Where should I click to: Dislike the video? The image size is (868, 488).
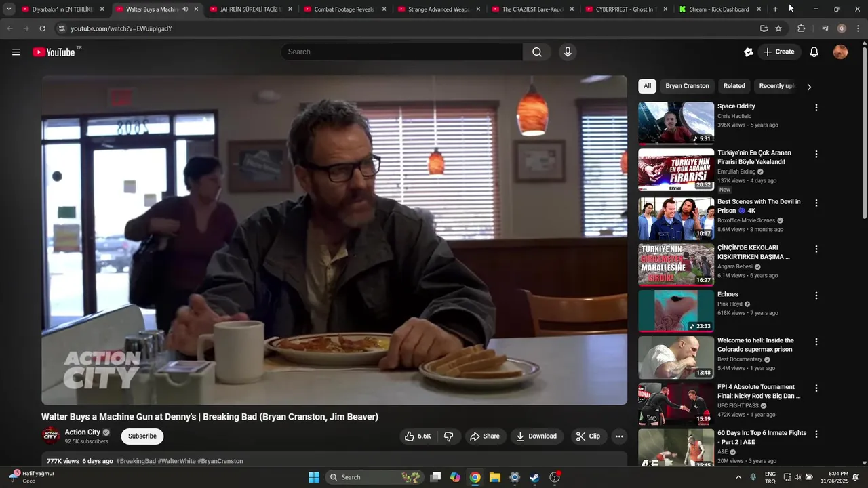pos(449,436)
